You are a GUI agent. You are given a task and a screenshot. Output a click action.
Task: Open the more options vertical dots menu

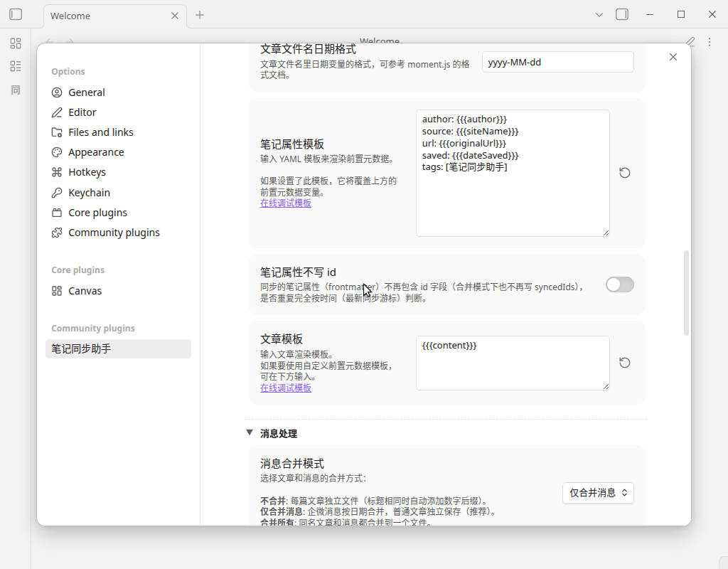(710, 42)
